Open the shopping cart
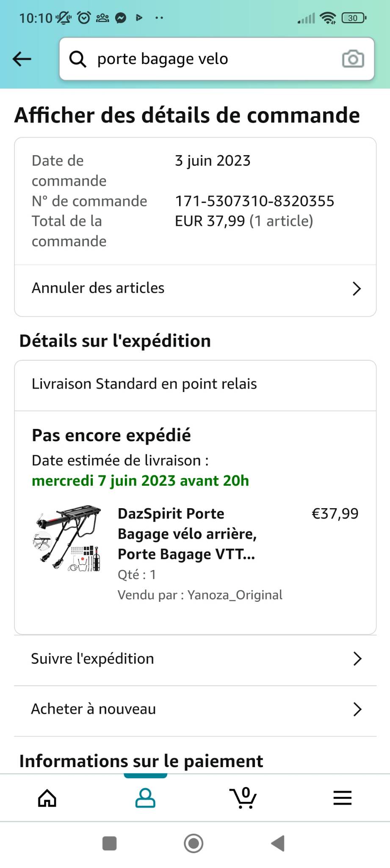Screen dimensions: 390x868 pos(243,798)
